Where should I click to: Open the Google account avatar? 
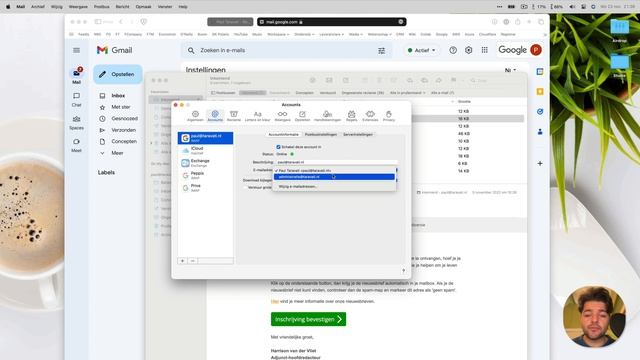coord(536,50)
